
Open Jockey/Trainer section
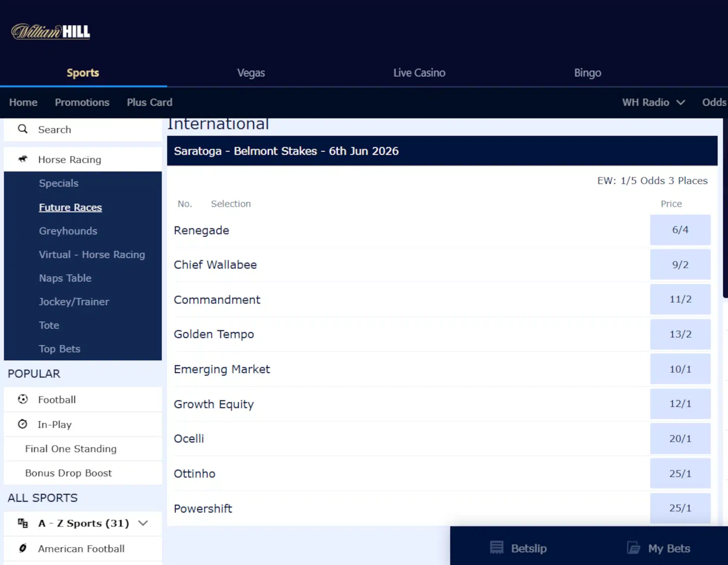[x=74, y=302]
